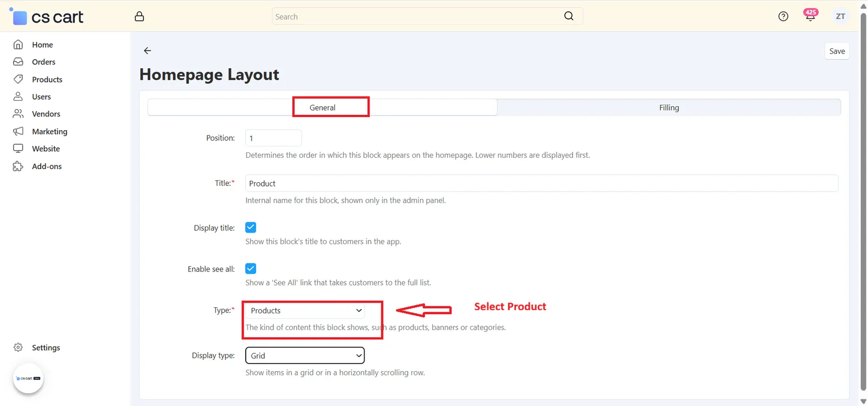Open the ZT user avatar menu
868x406 pixels.
click(x=840, y=16)
